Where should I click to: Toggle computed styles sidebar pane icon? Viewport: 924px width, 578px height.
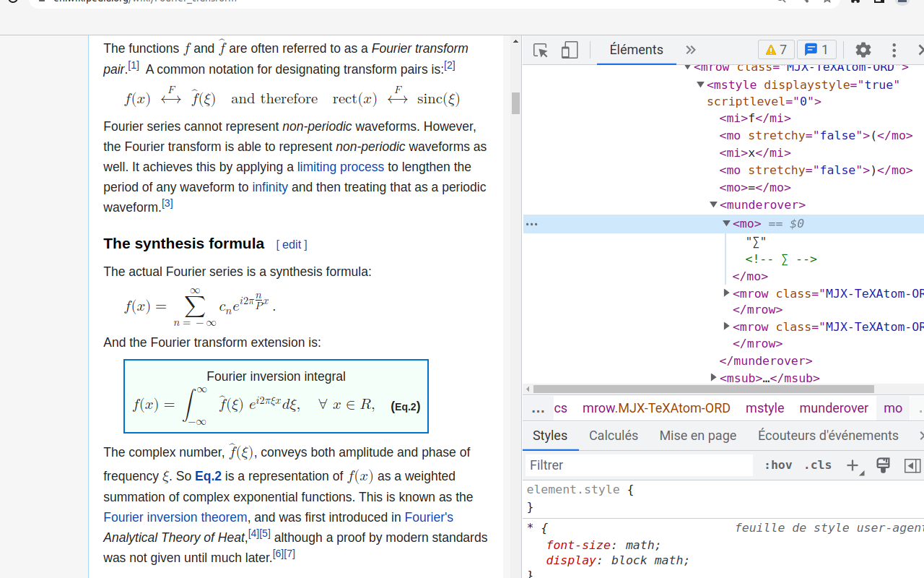(912, 465)
